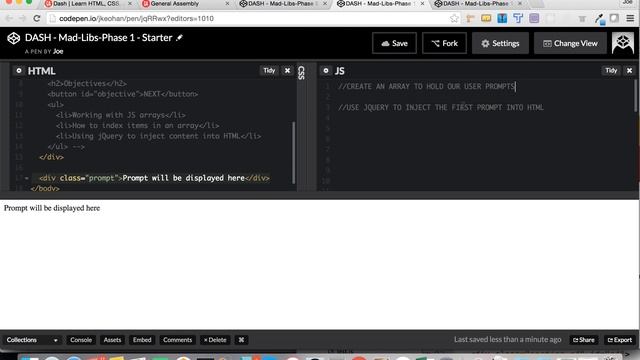This screenshot has height=360, width=640.
Task: Click preview text 'Prompt will be displayed here'
Action: [52, 208]
